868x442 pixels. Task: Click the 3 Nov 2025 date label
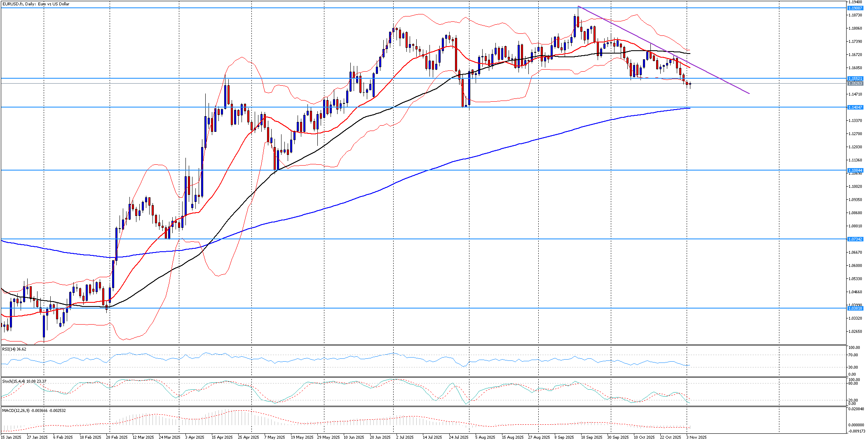tap(696, 437)
